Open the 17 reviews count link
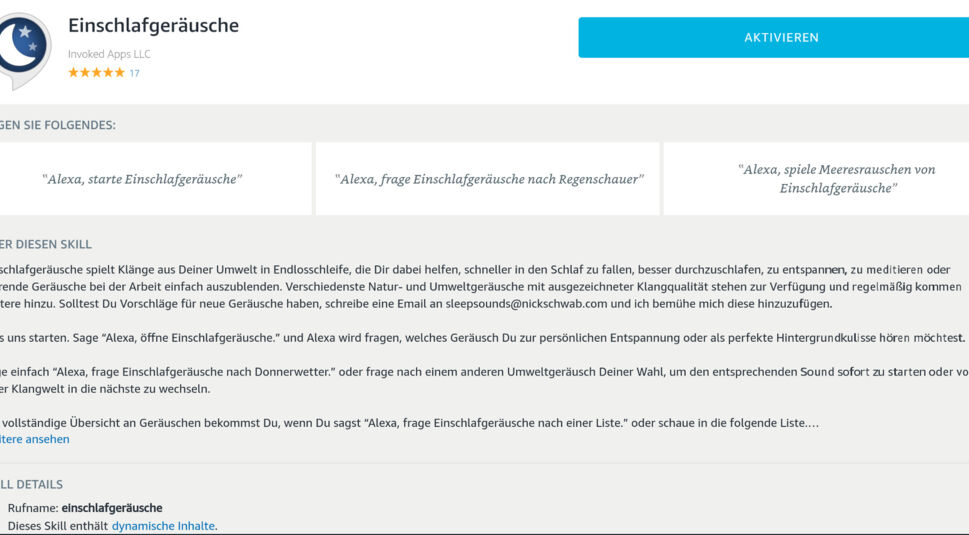The height and width of the screenshot is (535, 969). coord(134,73)
